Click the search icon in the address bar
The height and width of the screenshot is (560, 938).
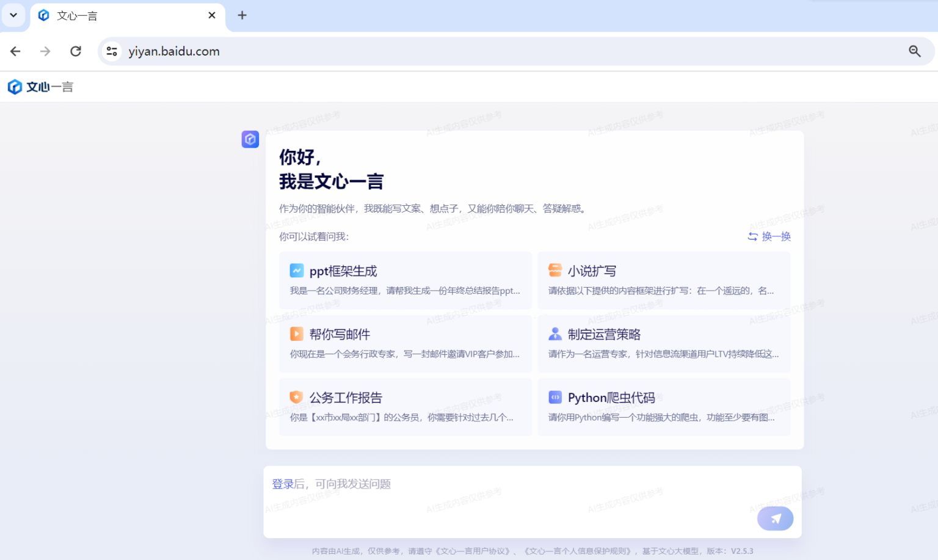click(x=914, y=51)
